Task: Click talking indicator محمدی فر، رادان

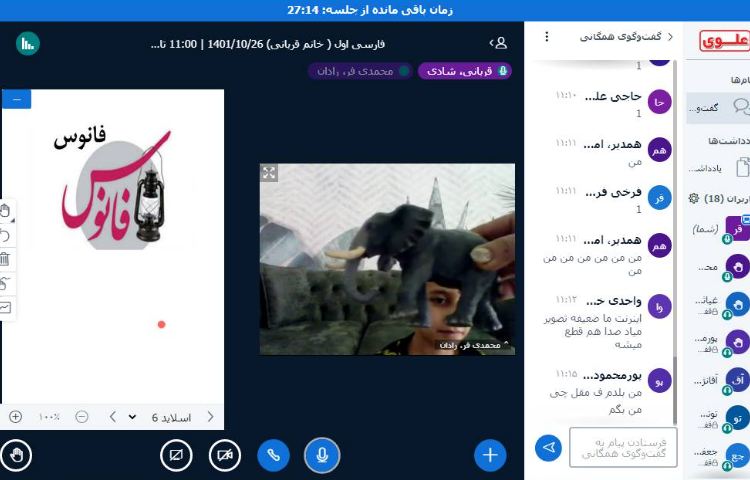Action: (360, 71)
